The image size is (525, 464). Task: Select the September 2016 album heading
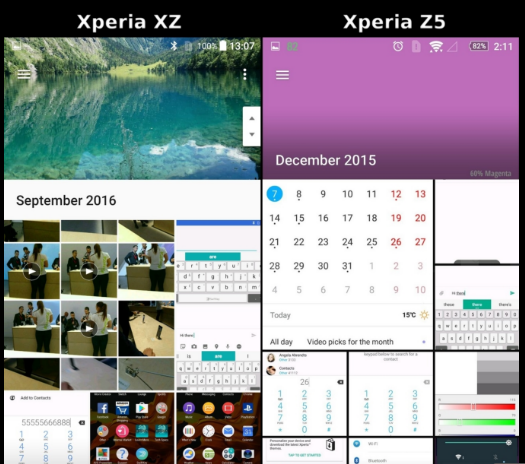(x=66, y=201)
